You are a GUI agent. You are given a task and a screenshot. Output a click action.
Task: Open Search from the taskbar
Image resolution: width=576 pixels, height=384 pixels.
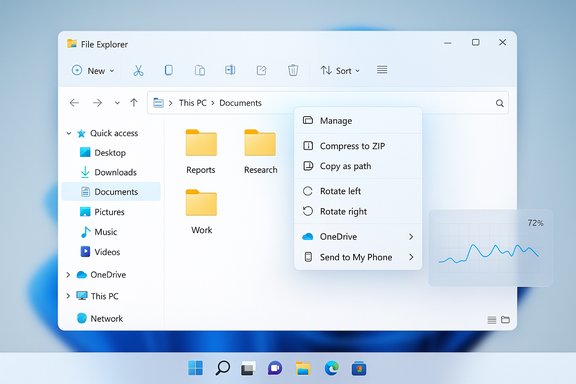pyautogui.click(x=223, y=367)
